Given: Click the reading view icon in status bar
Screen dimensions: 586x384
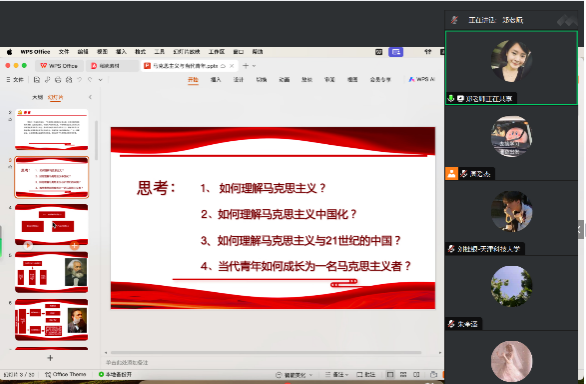Looking at the screenshot, I should 416,374.
